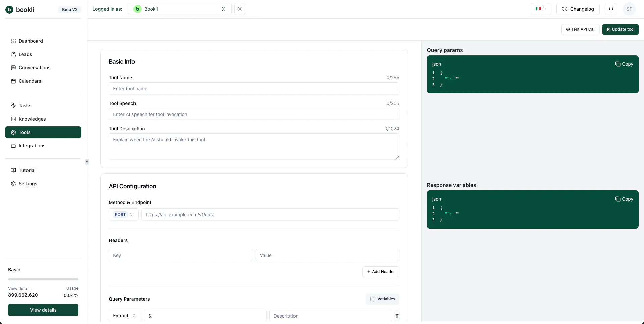Open the Extract type dropdown

pos(125,316)
